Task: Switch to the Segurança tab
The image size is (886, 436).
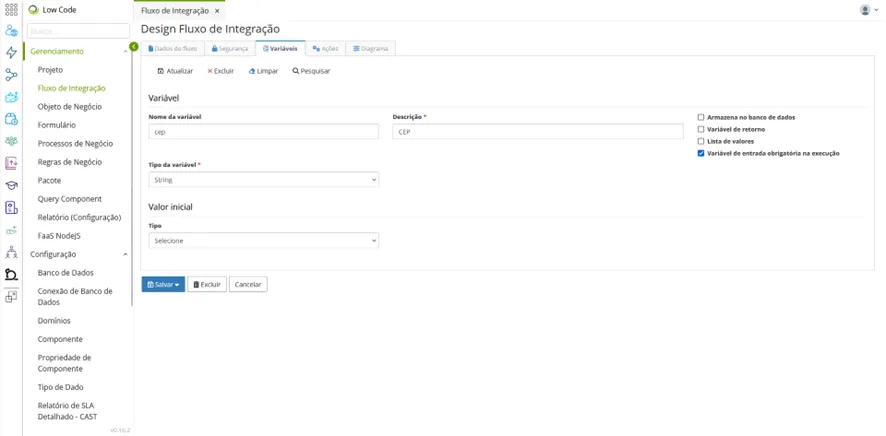Action: pos(229,49)
